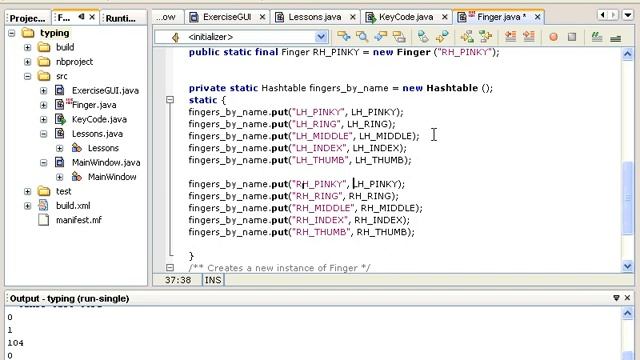Expand the test folder node
640x360 pixels.
click(x=27, y=191)
